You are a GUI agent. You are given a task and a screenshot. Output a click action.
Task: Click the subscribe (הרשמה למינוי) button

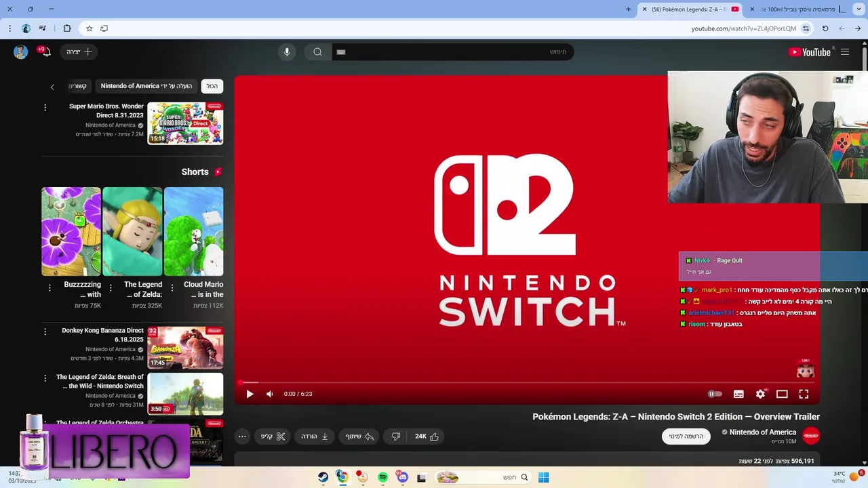coord(686,436)
